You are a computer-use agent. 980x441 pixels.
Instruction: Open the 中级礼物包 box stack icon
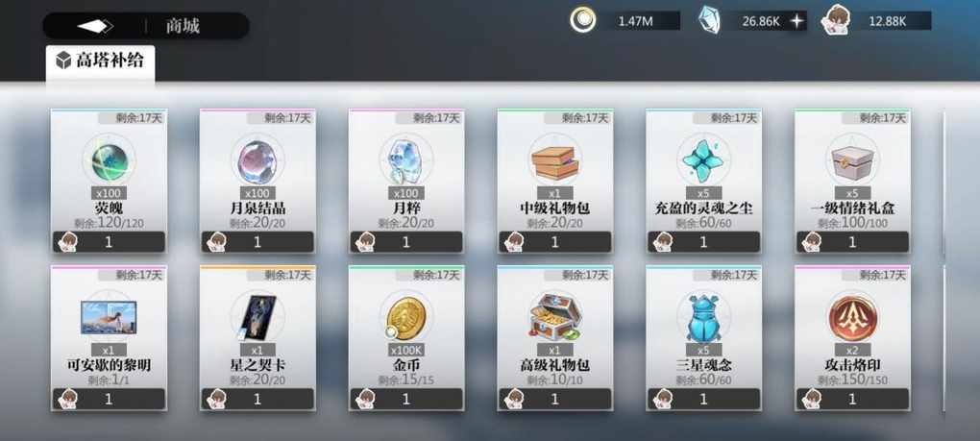tap(554, 161)
